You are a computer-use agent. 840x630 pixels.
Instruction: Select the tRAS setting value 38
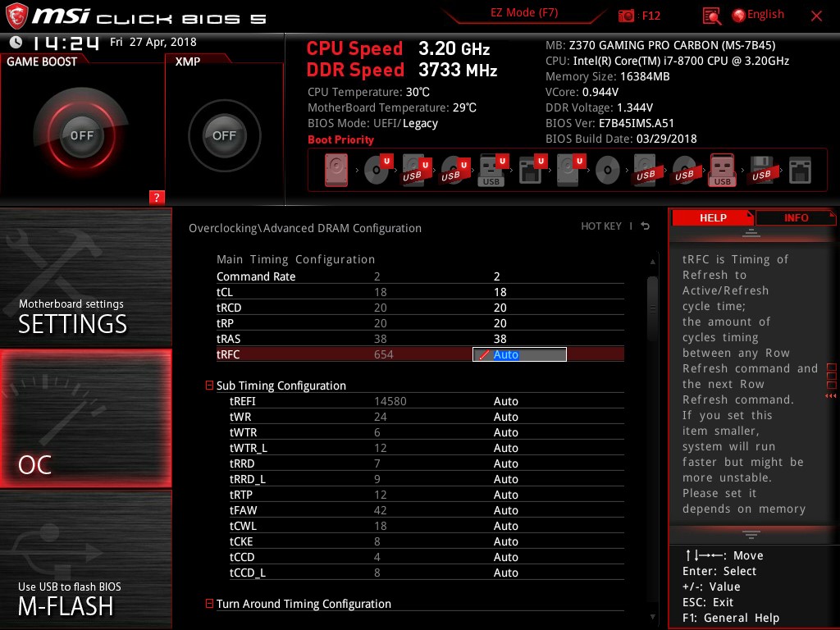(x=500, y=339)
